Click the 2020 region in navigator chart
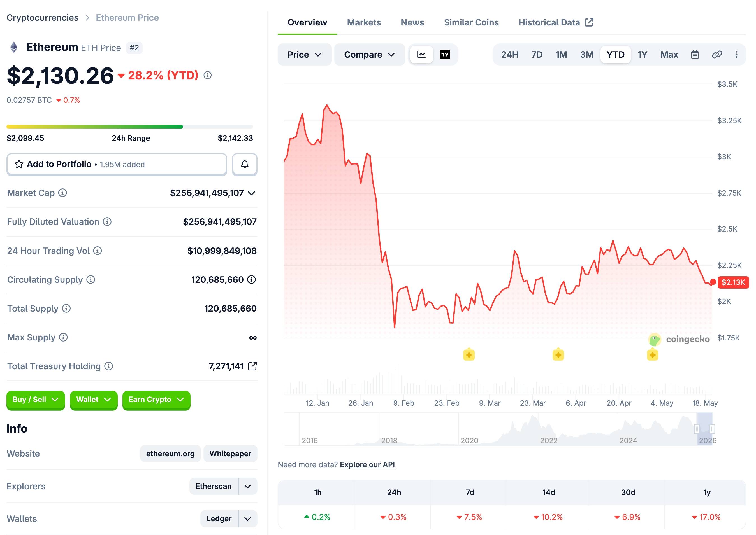The width and height of the screenshot is (756, 535). [x=469, y=440]
